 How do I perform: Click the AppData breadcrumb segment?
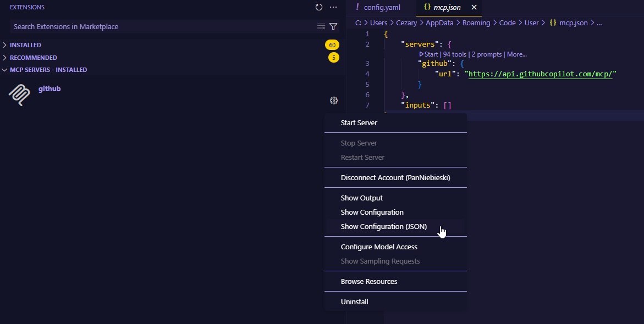pos(439,23)
